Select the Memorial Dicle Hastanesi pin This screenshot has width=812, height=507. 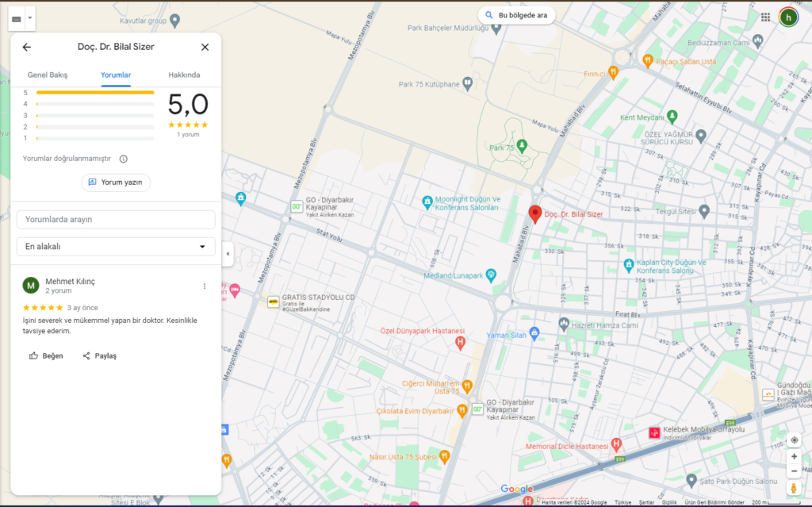[615, 444]
